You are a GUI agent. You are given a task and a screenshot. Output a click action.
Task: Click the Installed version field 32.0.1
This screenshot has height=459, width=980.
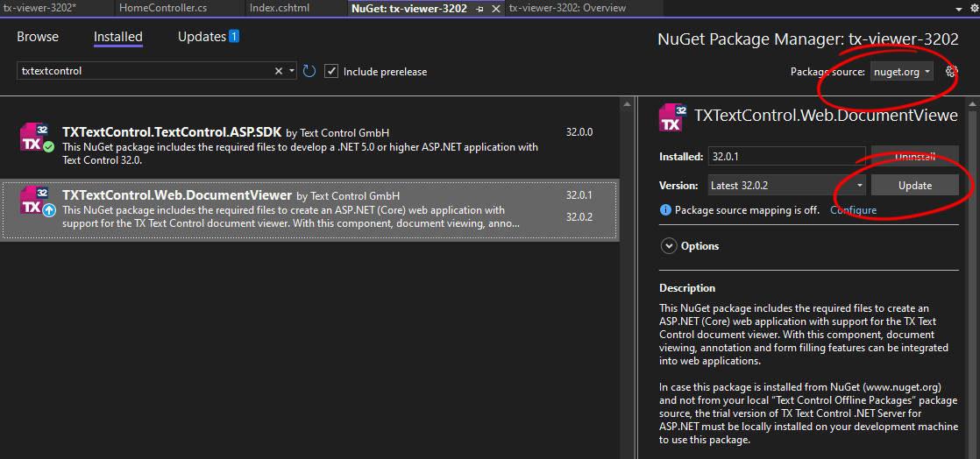click(x=786, y=157)
